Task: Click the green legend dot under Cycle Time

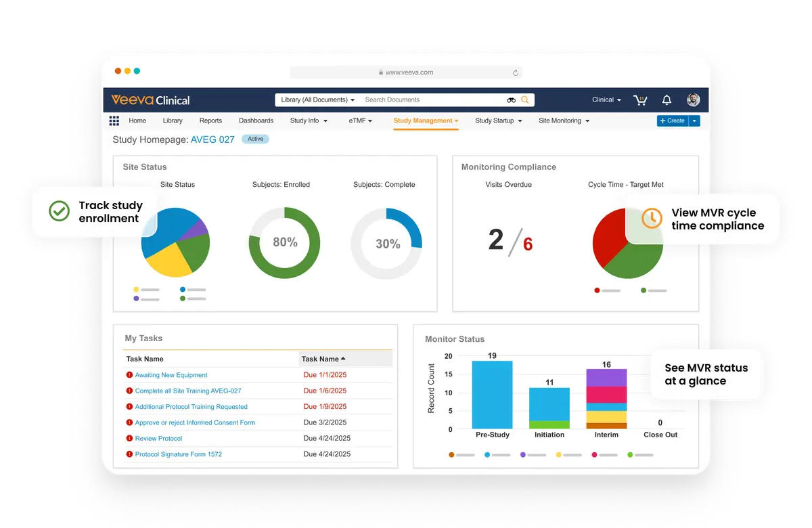Action: (x=644, y=290)
